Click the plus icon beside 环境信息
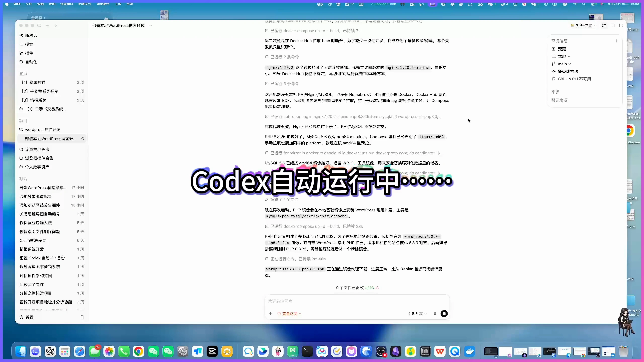Viewport: 644px width, 362px height. [616, 41]
